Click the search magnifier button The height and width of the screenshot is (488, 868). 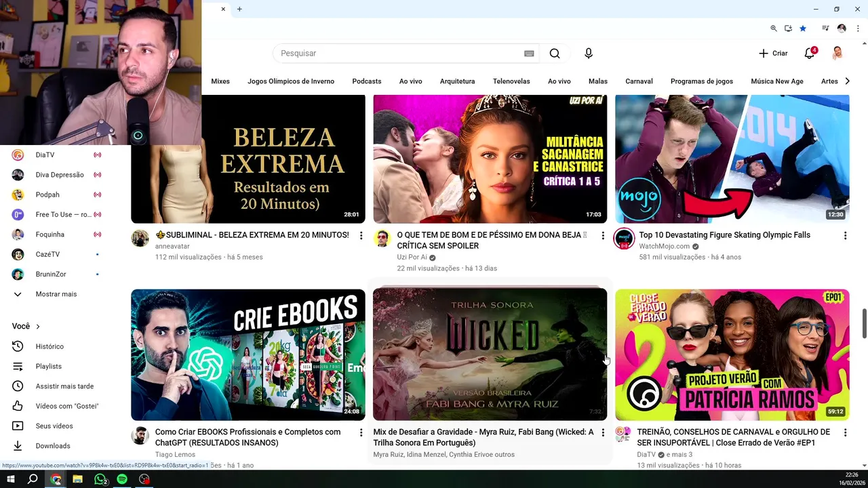(555, 54)
